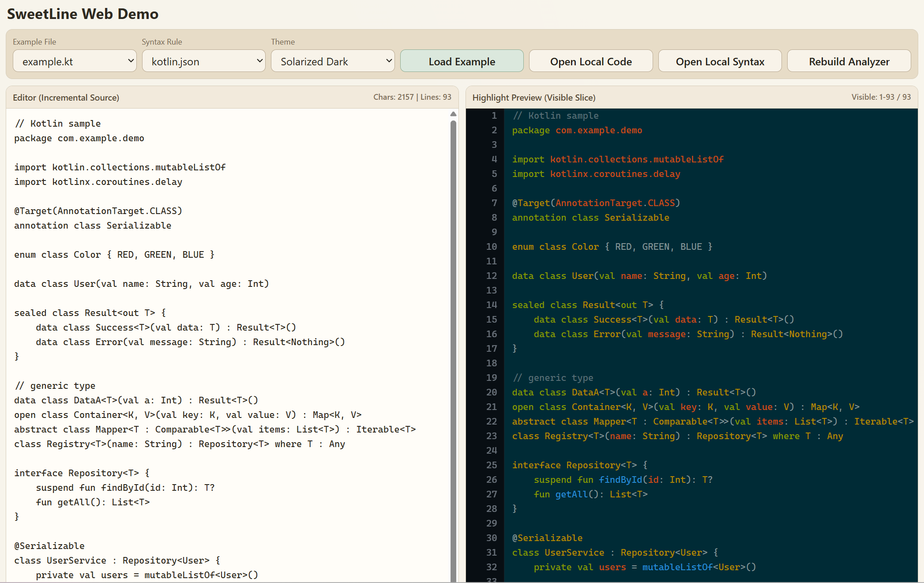Click the editor scrollbar up arrow
The image size is (924, 583).
click(x=453, y=114)
